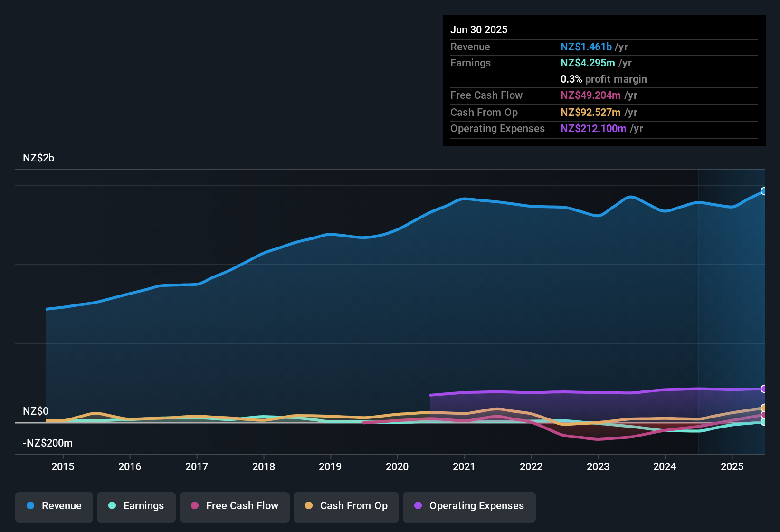
Task: Click the 2023 year axis label
Action: click(598, 466)
